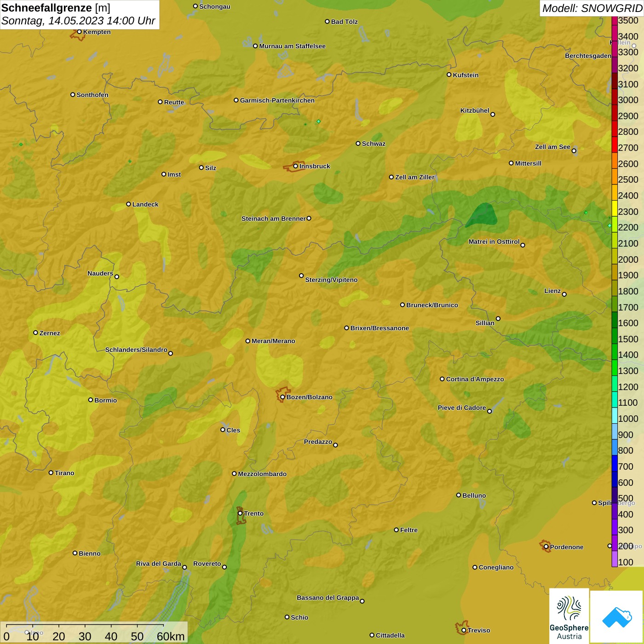Click the 'Bruneck/Brunico' label
Viewport: 644px width, 644px height.
coord(432,305)
